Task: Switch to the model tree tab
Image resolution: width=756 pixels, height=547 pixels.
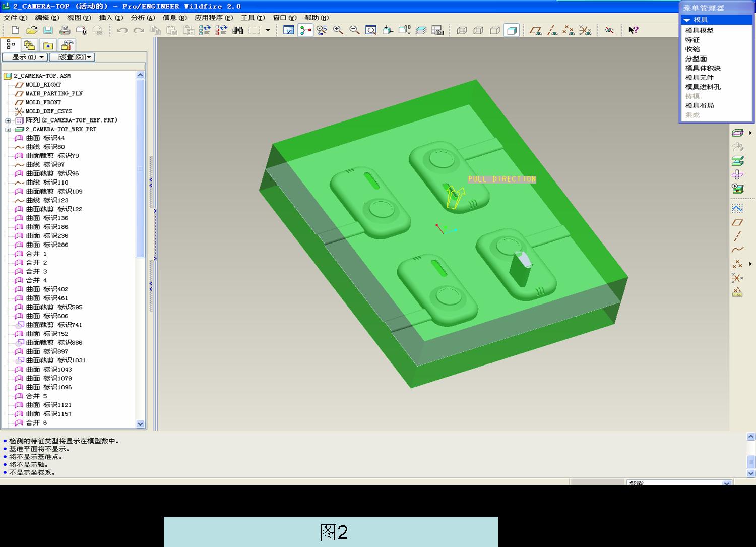Action: pos(11,45)
